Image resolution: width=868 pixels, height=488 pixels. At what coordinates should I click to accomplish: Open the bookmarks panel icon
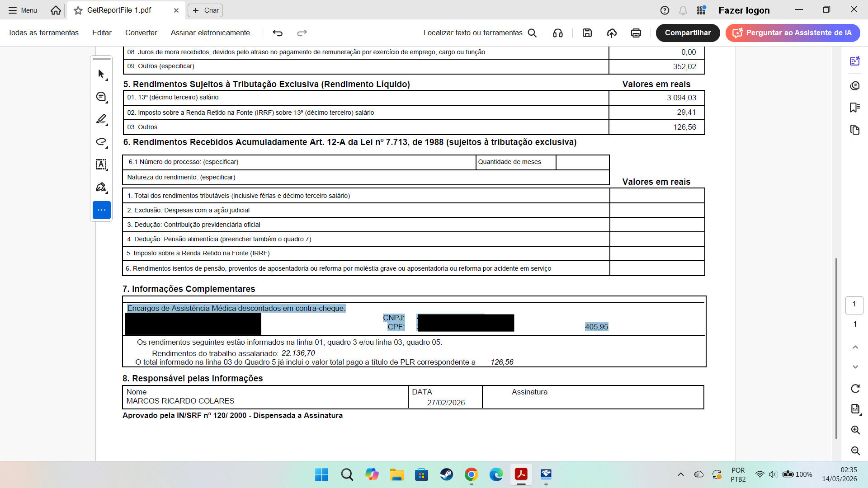click(854, 108)
